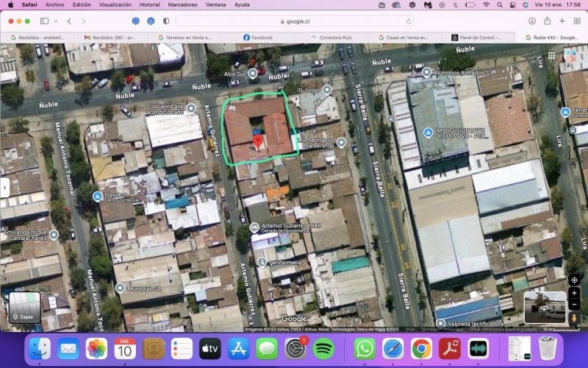This screenshot has height=368, width=588.
Task: Select the IMPOFUSION shop marker
Action: coord(428,132)
